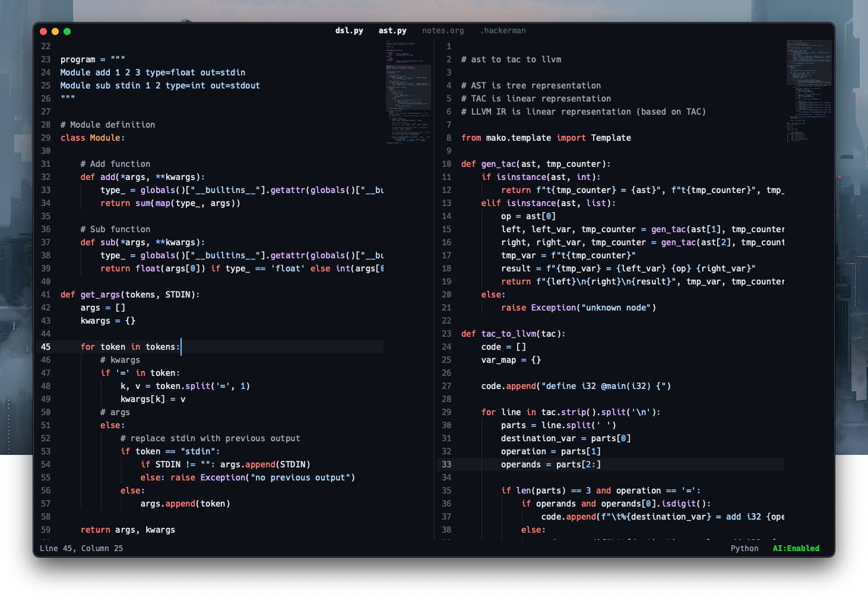Click the minimap of the ast.py pane
This screenshot has height=601, width=868.
click(809, 90)
